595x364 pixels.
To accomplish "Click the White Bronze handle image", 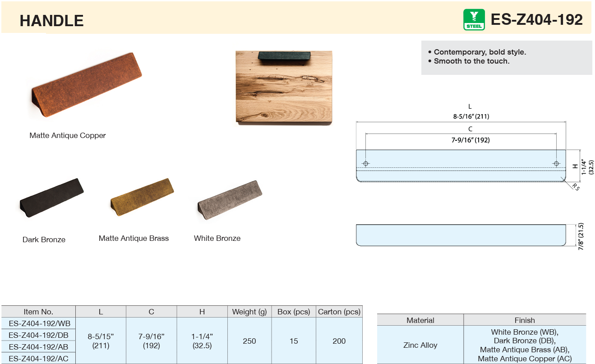I will [230, 200].
